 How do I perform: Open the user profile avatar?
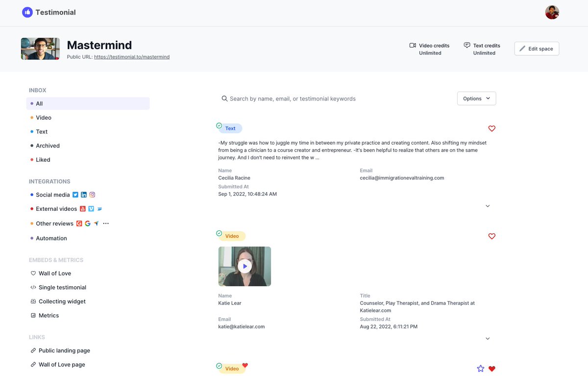coord(552,12)
